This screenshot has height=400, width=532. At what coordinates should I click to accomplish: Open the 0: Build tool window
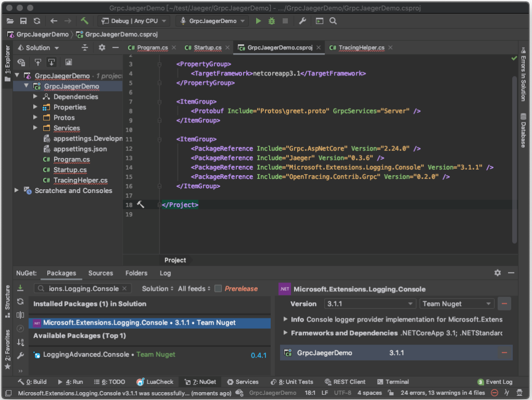pyautogui.click(x=32, y=382)
